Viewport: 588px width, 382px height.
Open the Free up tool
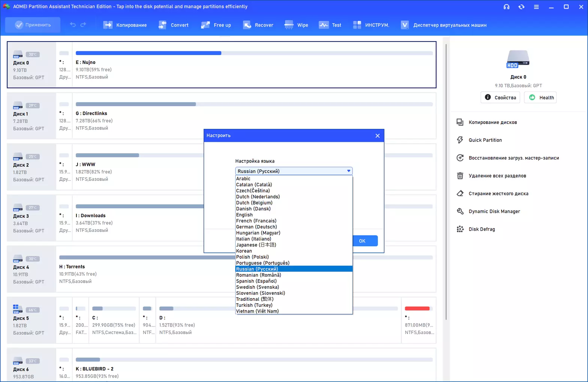pos(216,25)
